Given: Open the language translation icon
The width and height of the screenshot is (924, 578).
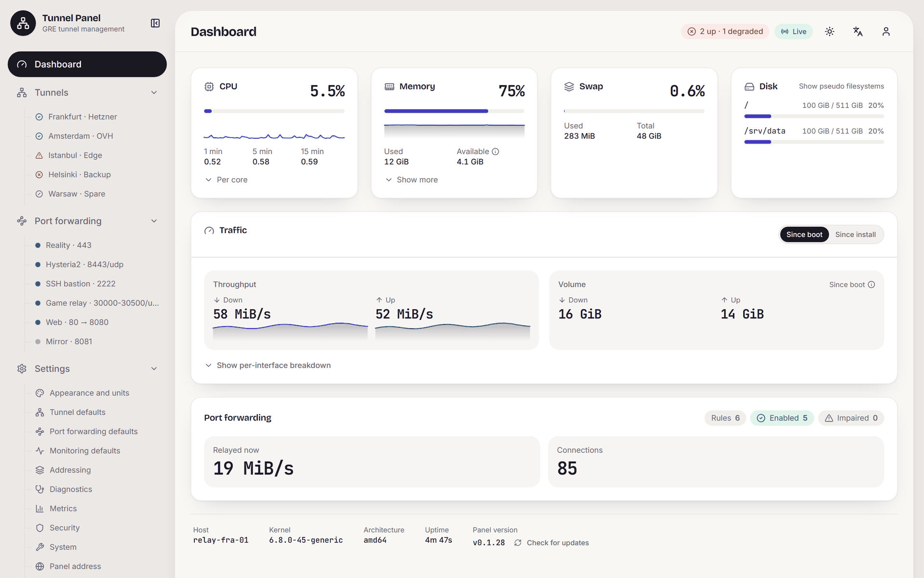Looking at the screenshot, I should [858, 31].
